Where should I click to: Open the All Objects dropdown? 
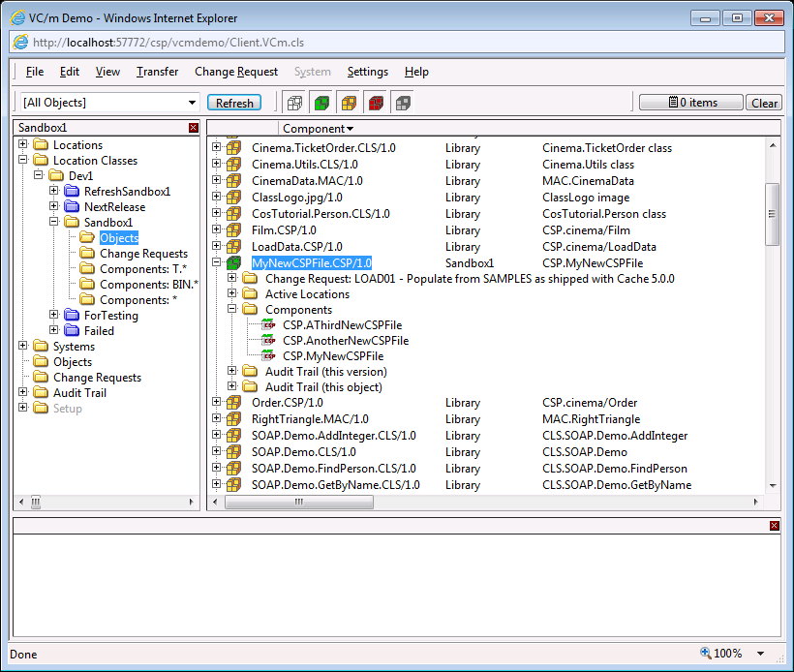coord(192,103)
